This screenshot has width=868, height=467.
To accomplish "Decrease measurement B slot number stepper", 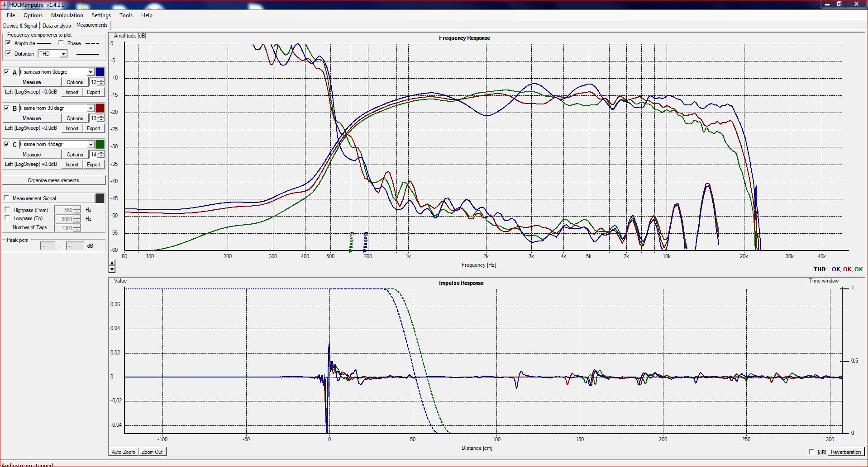I will pos(101,120).
